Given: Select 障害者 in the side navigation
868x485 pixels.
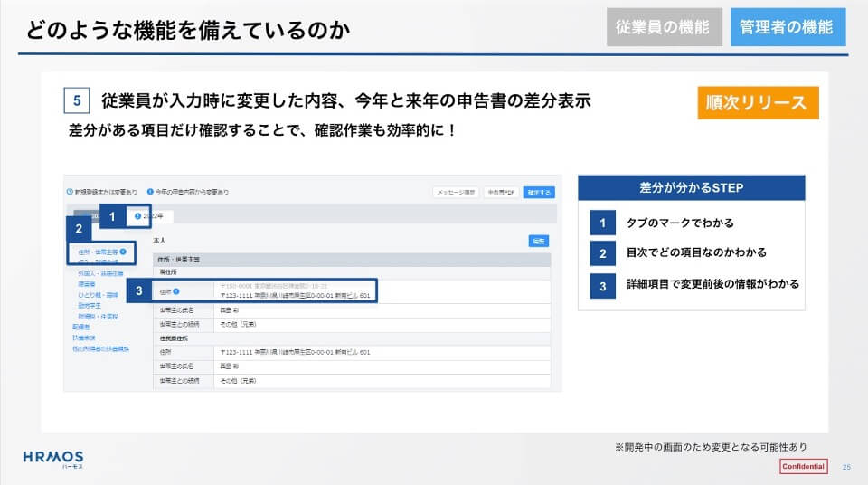Looking at the screenshot, I should [88, 282].
